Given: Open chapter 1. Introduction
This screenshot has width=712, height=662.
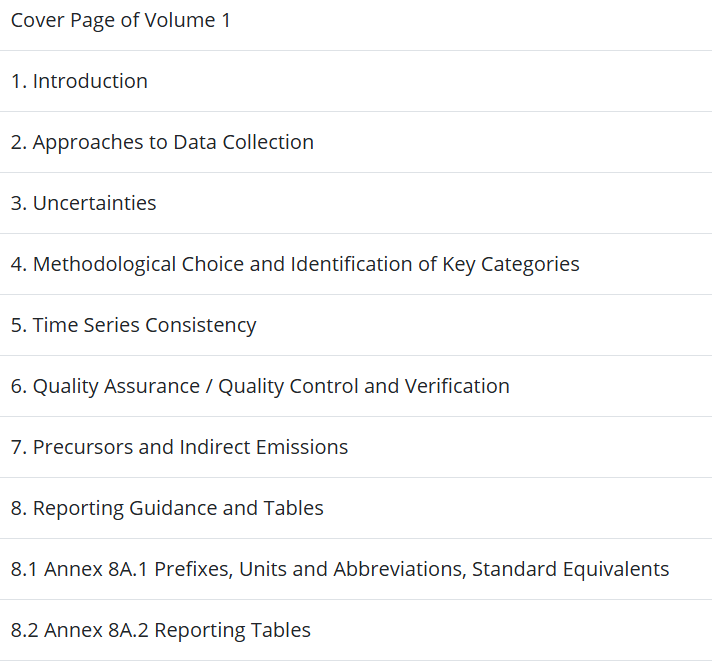Looking at the screenshot, I should [356, 81].
